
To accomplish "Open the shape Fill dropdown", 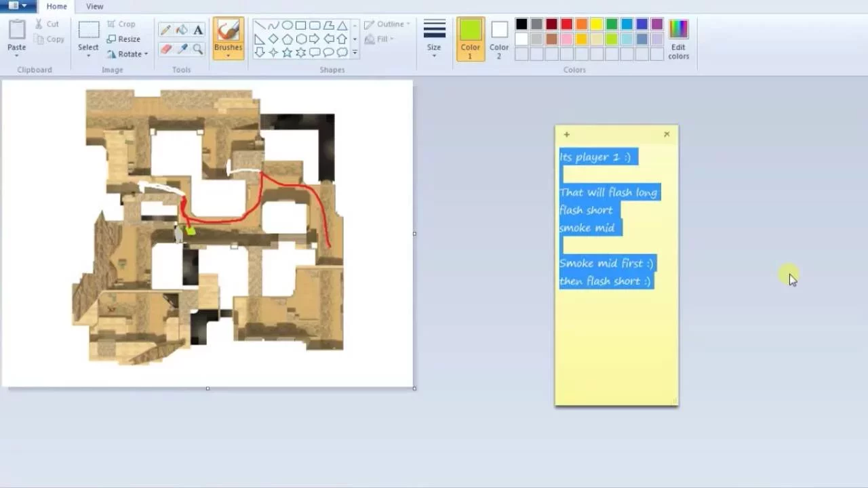I will (x=378, y=39).
